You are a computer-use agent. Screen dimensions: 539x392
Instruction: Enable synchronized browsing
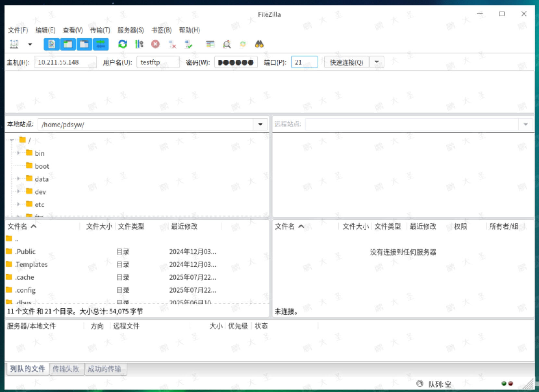[x=243, y=44]
